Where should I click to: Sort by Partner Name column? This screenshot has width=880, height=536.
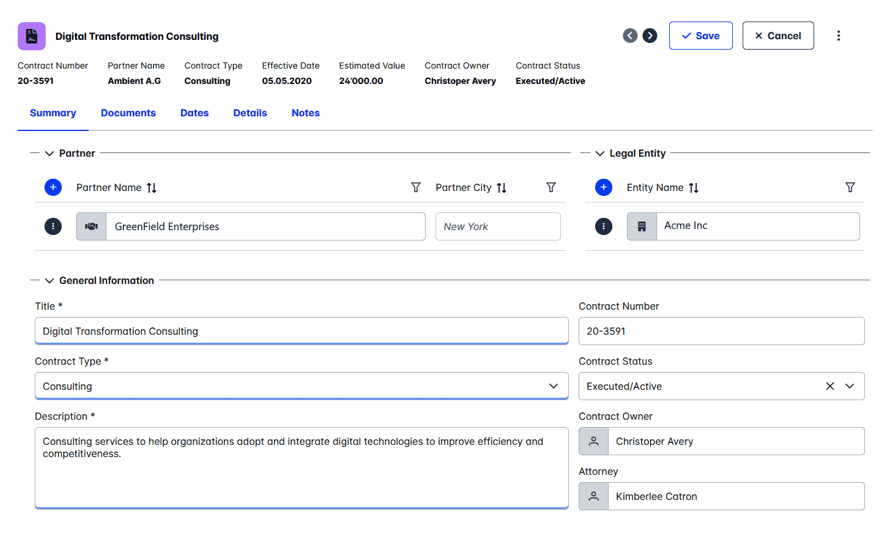point(152,188)
